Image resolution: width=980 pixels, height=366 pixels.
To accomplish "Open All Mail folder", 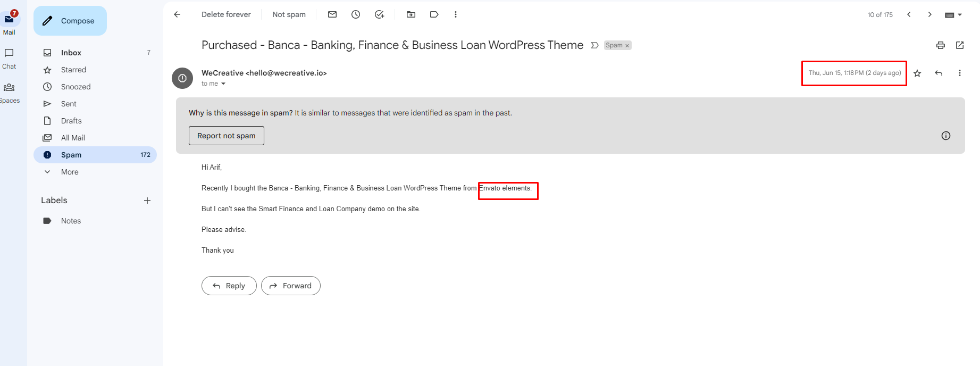I will (x=95, y=138).
